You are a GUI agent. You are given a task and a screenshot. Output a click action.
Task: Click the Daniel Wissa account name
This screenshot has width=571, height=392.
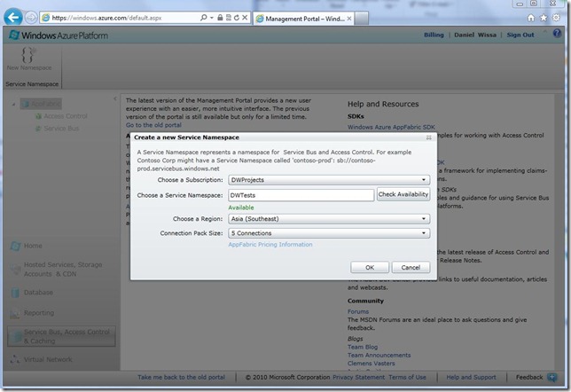[x=475, y=35]
